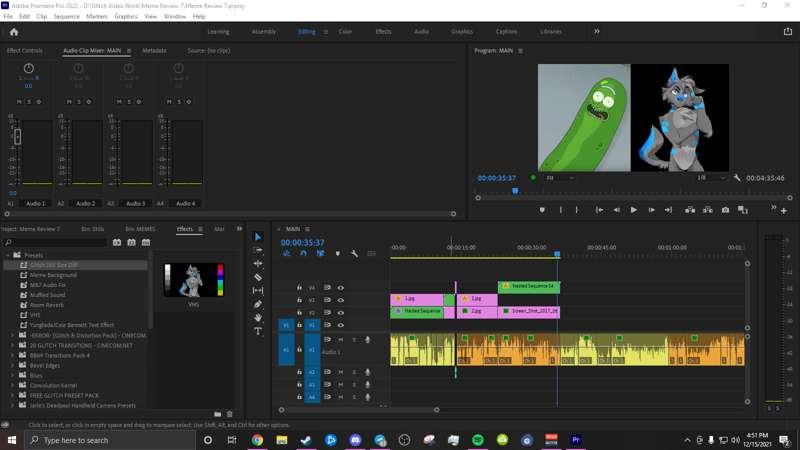Click Extract button in Program monitor
The image size is (800, 450).
coord(708,210)
